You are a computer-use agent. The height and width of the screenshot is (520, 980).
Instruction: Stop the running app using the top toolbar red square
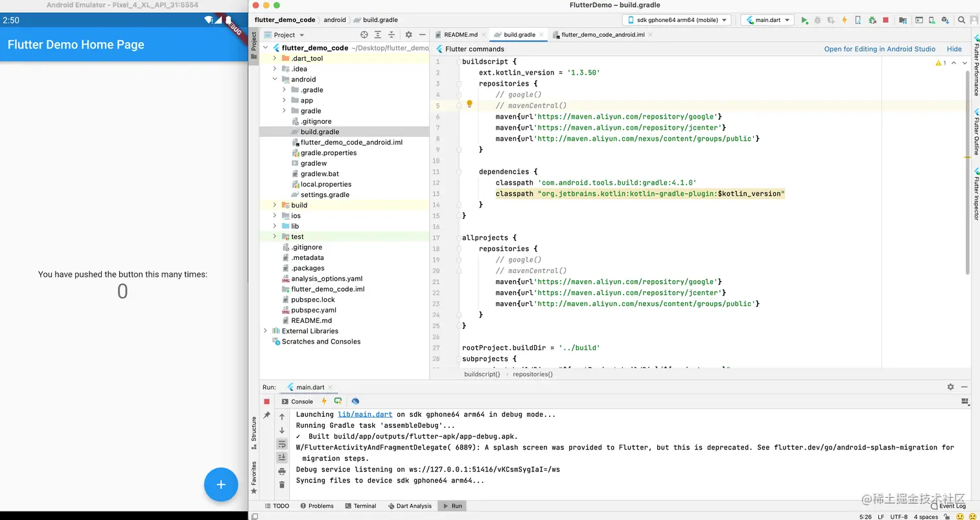coord(885,20)
